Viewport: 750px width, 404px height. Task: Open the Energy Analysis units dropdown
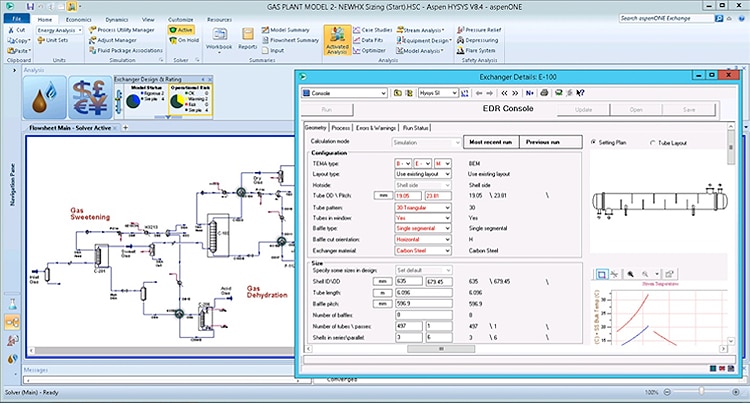pos(59,30)
